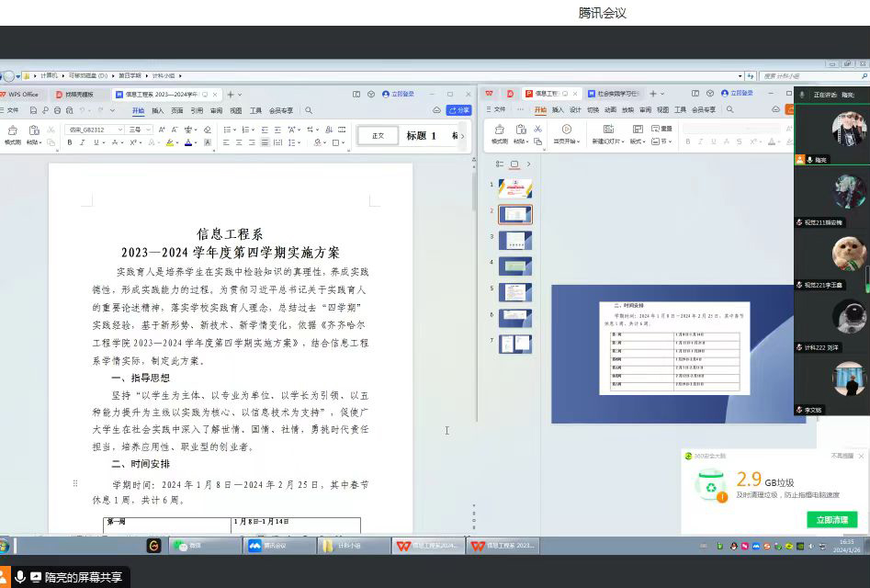Image resolution: width=870 pixels, height=588 pixels.
Task: Click the font color icon in Writer
Action: (188, 142)
